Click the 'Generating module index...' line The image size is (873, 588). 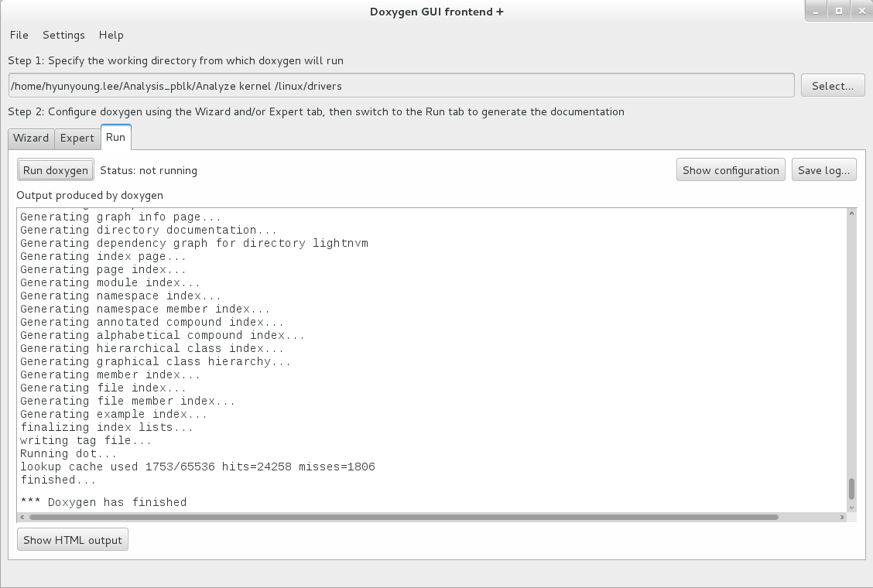pyautogui.click(x=110, y=283)
